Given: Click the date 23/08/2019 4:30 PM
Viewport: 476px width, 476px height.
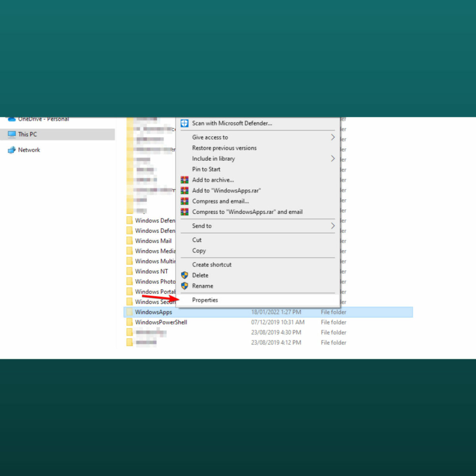Looking at the screenshot, I should coord(276,332).
